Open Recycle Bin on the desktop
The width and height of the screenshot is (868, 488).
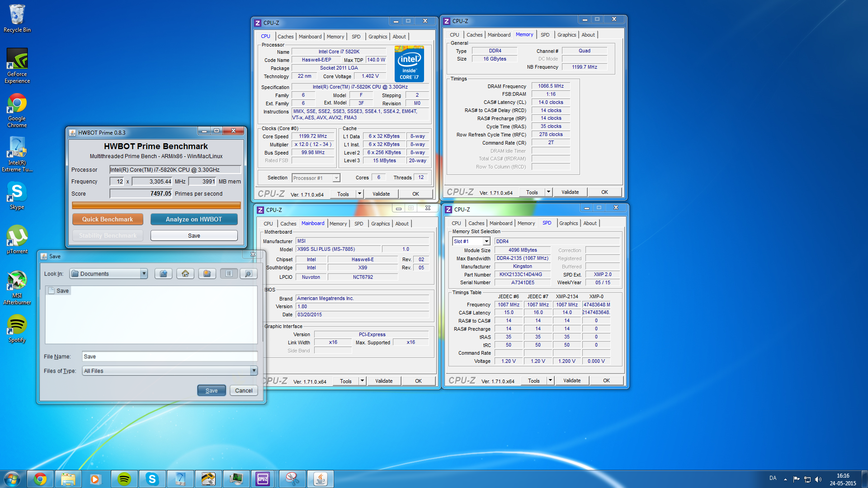(x=17, y=18)
